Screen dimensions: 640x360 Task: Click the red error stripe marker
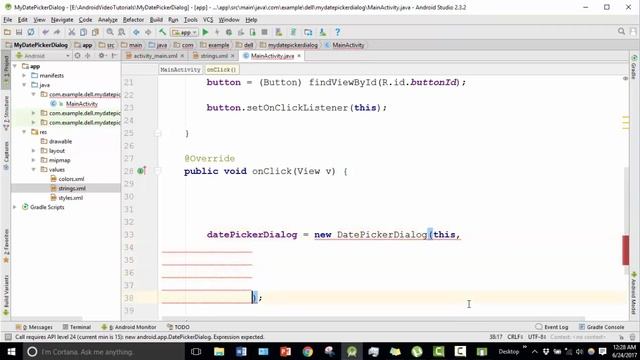tap(626, 250)
